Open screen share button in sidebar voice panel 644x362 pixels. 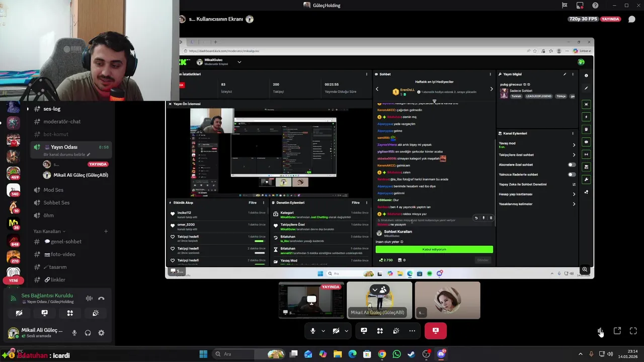[x=44, y=313]
